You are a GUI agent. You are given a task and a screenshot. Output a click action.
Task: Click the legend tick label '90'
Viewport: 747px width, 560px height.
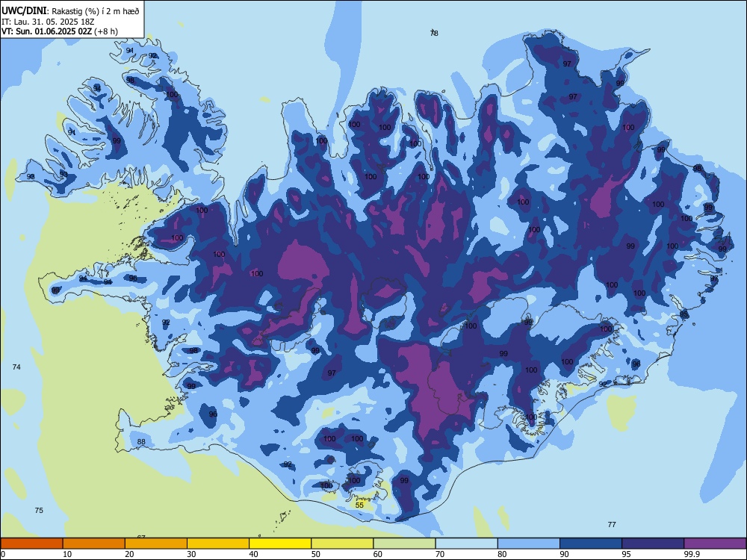point(565,554)
